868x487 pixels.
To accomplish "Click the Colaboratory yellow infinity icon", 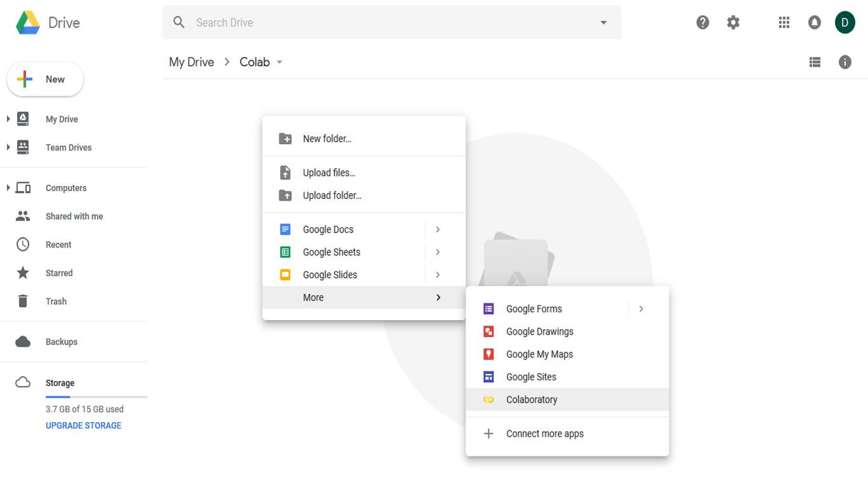I will point(488,400).
